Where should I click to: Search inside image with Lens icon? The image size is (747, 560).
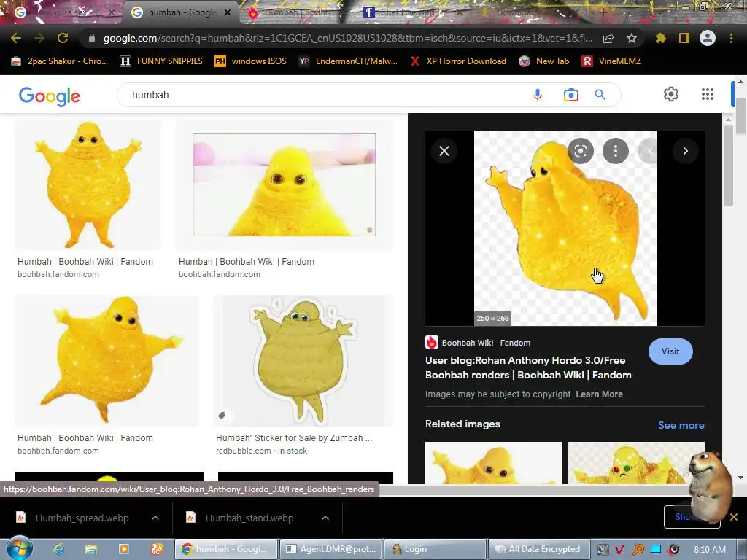580,151
